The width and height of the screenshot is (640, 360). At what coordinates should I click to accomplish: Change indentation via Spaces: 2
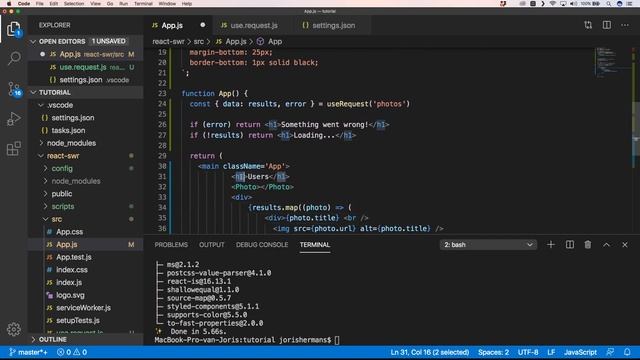493,352
